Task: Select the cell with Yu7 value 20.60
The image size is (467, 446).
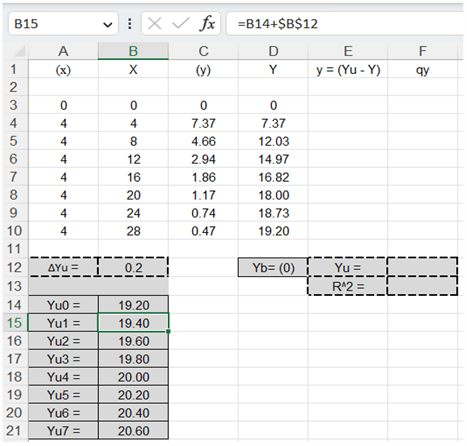Action: click(133, 431)
